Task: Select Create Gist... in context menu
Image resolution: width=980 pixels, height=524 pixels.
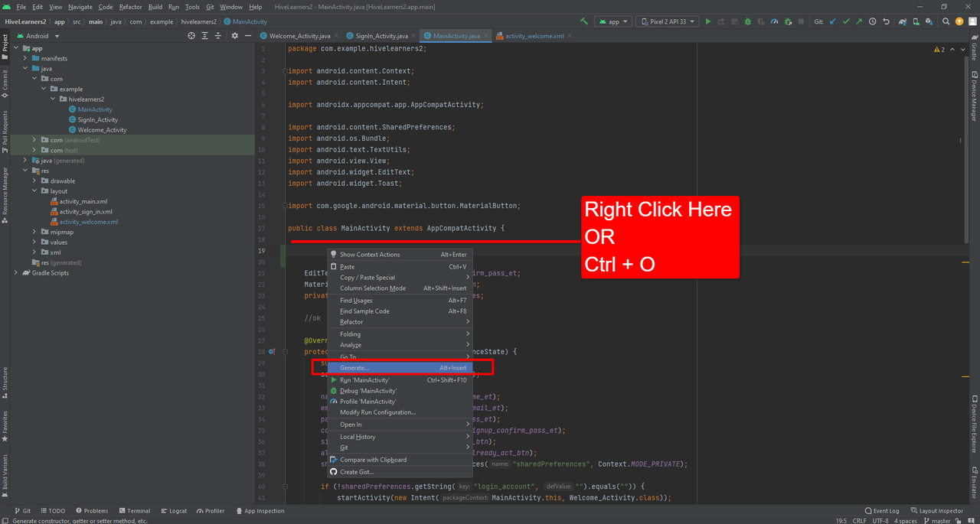Action: click(400, 472)
